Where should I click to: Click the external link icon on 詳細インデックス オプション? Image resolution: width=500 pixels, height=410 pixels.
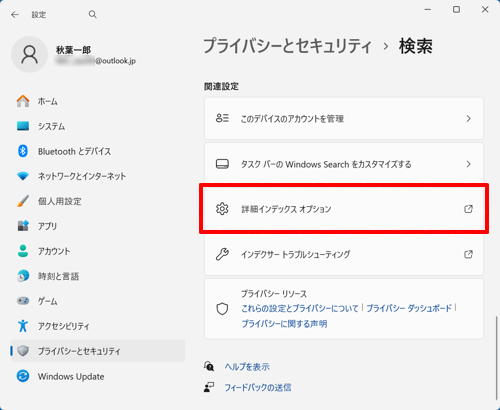click(468, 209)
